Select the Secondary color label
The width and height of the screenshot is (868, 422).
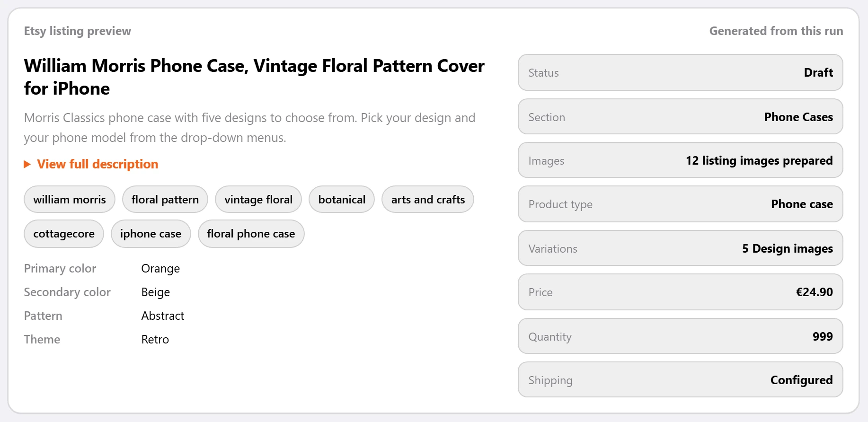[x=67, y=292]
